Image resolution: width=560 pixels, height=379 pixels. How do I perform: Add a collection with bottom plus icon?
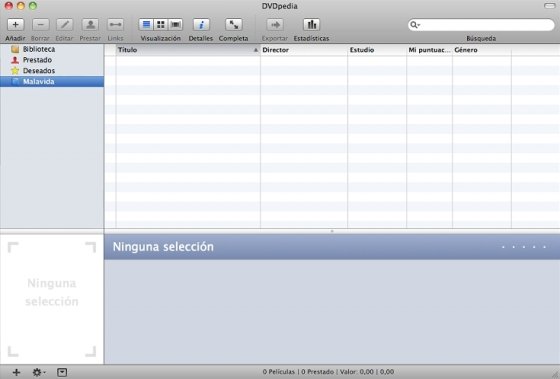click(16, 372)
